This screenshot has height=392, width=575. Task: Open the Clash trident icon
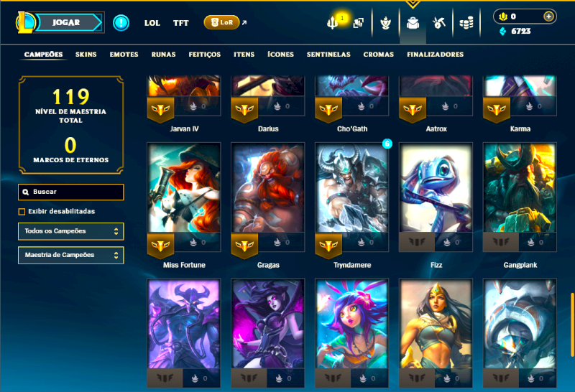[332, 23]
